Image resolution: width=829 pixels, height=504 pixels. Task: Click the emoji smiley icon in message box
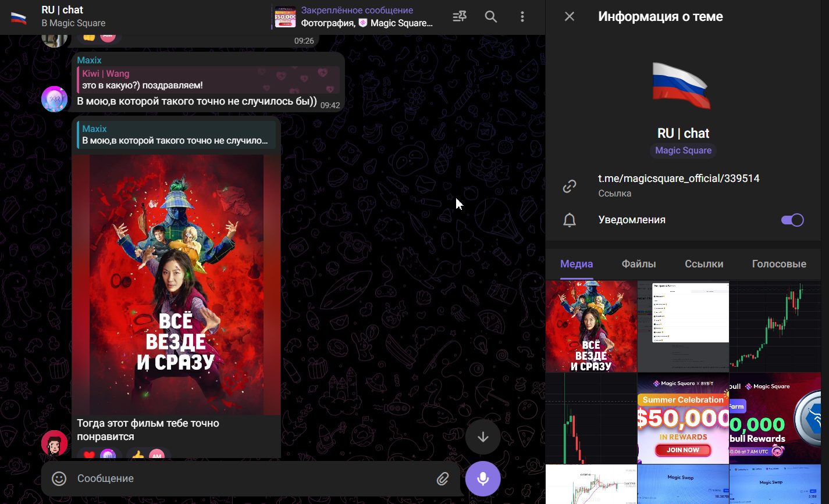[59, 478]
